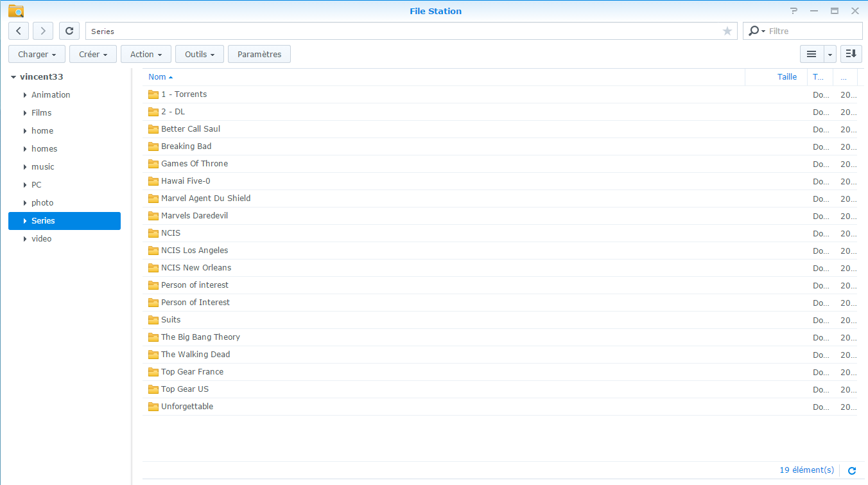
Task: Select the plain NCIS folder row
Action: pyautogui.click(x=499, y=233)
